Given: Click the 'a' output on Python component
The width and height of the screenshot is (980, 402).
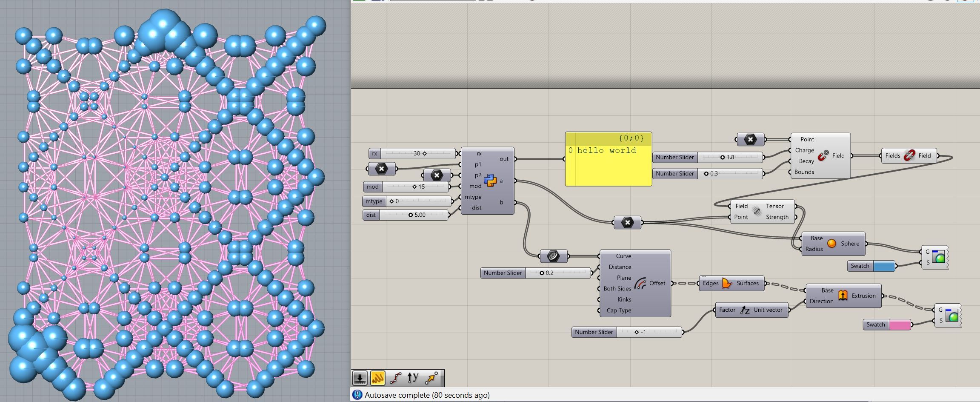Looking at the screenshot, I should [x=501, y=181].
